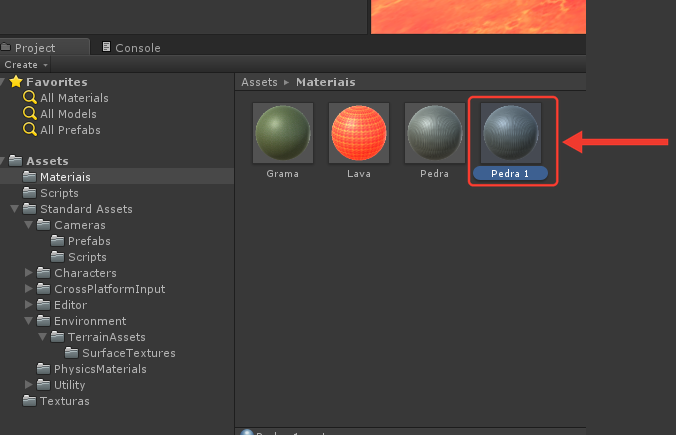Collapse the Favorites section arrow
Image resolution: width=676 pixels, height=435 pixels.
pyautogui.click(x=3, y=82)
